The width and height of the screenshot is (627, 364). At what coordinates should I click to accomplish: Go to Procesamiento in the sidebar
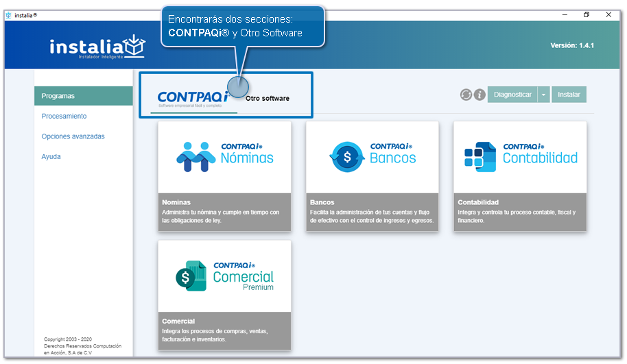64,117
